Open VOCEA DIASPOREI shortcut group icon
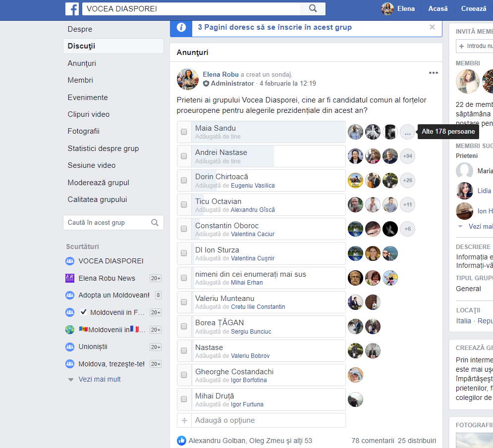 tap(70, 261)
